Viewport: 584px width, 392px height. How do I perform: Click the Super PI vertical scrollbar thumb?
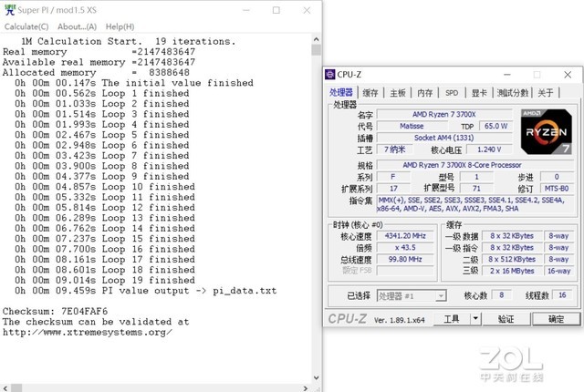coord(317,50)
